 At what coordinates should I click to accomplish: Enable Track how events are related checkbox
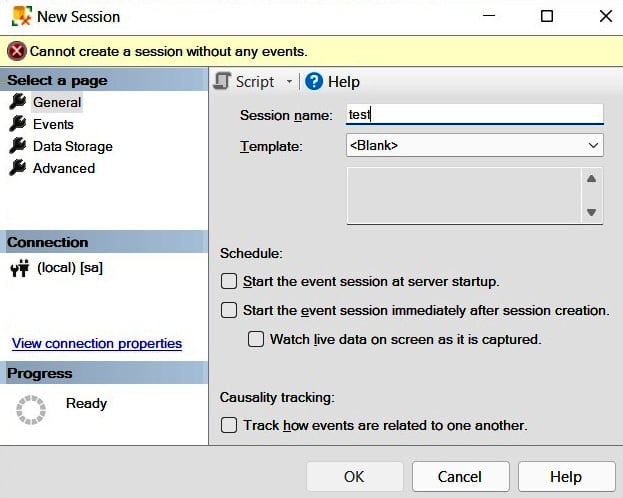click(x=229, y=425)
